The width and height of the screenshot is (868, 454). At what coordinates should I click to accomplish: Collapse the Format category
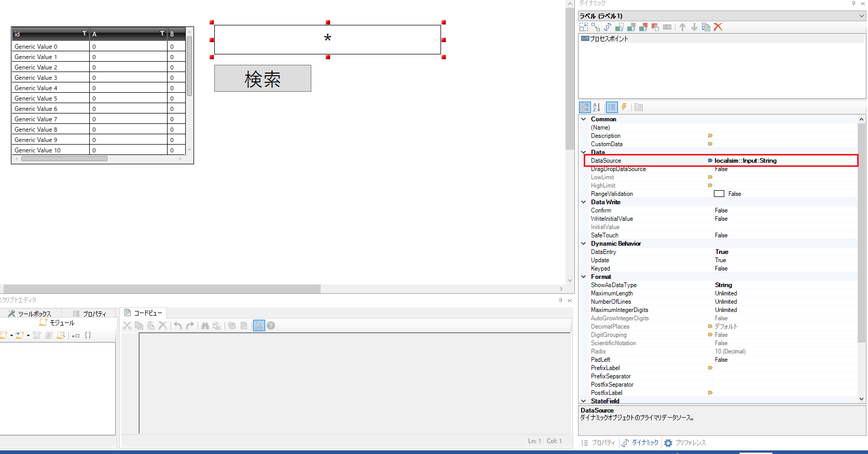tap(584, 277)
